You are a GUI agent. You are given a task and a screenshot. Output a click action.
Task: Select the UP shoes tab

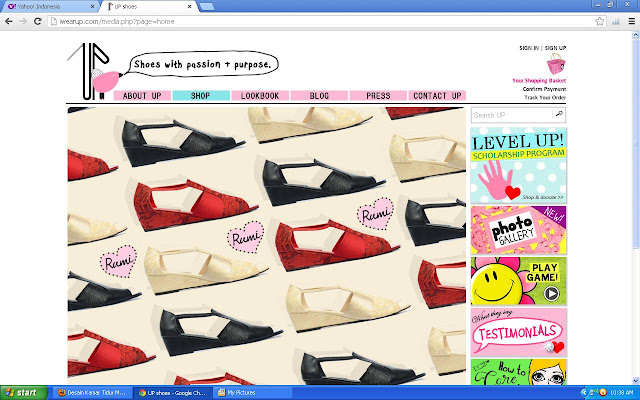pyautogui.click(x=148, y=7)
